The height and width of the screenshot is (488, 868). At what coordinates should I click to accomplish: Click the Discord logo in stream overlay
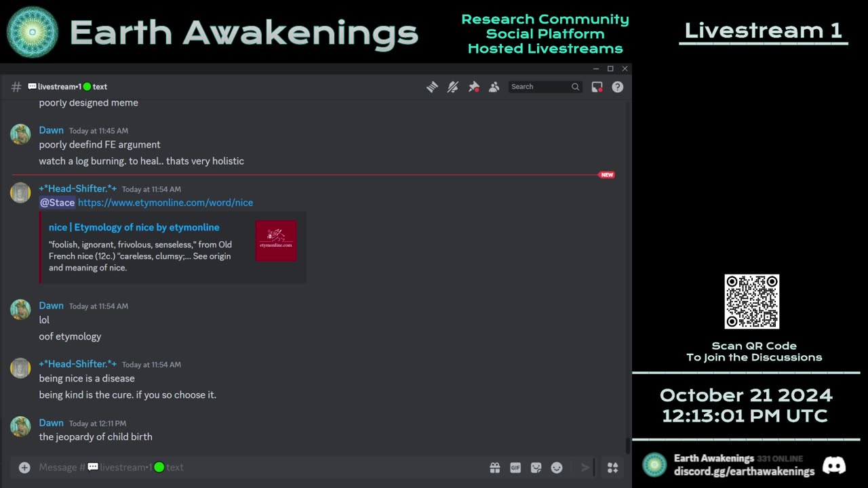(834, 465)
